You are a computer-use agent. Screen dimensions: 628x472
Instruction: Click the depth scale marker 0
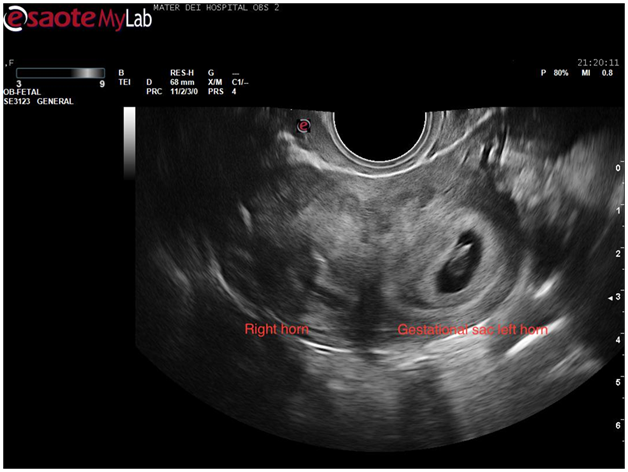click(x=617, y=170)
